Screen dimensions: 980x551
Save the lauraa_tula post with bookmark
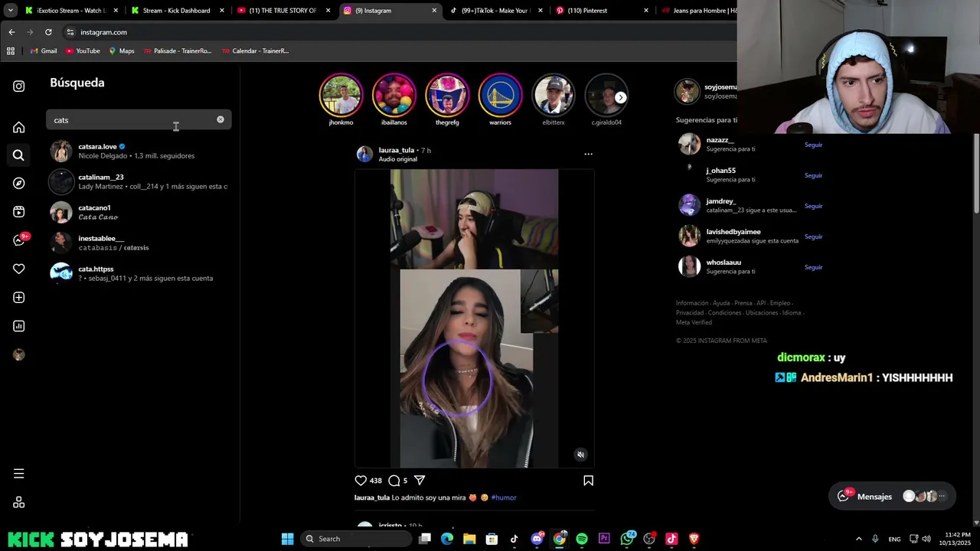point(588,481)
